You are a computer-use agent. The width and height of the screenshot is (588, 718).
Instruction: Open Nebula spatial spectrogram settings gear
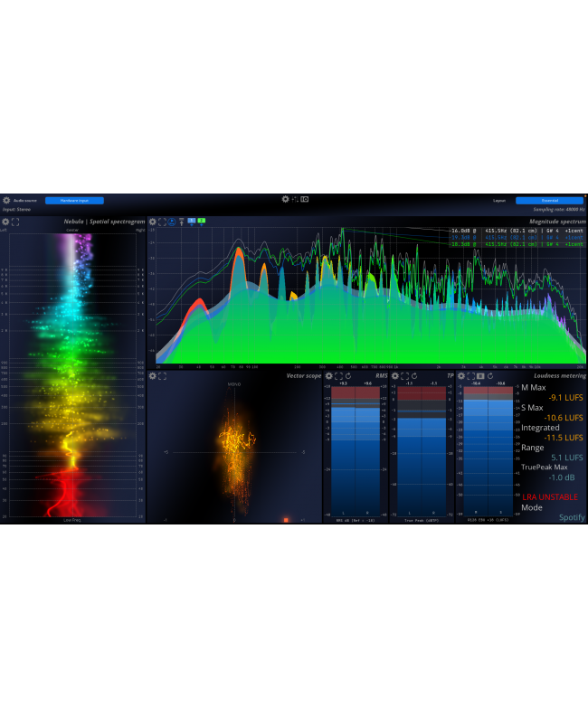[5, 222]
